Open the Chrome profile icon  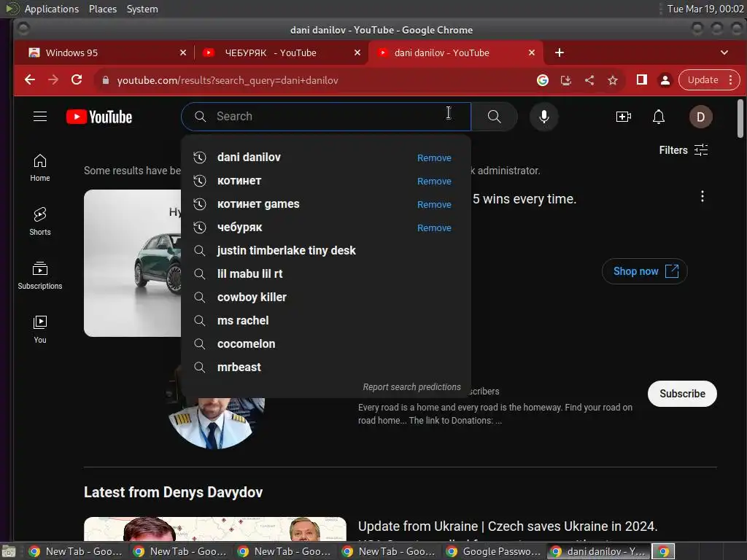click(x=665, y=80)
